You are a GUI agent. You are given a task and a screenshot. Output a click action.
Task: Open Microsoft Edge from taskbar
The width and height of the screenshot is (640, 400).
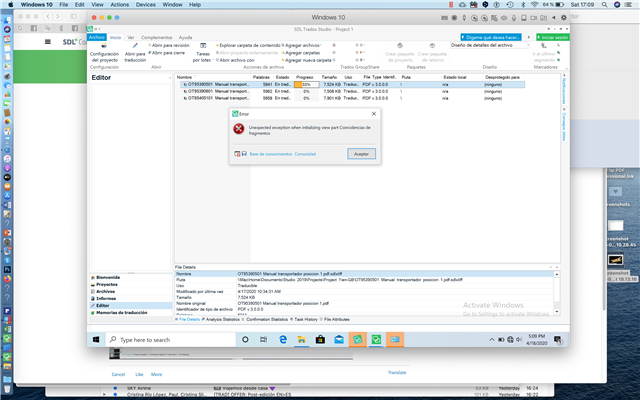click(x=282, y=340)
